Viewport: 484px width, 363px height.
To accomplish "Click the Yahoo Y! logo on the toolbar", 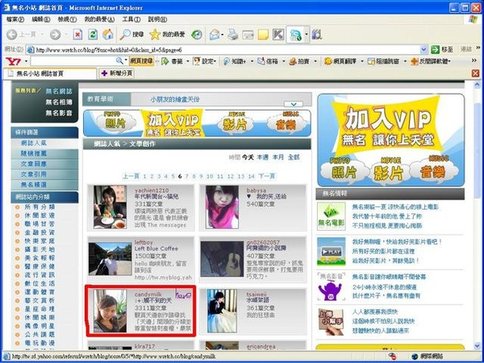I will click(14, 61).
